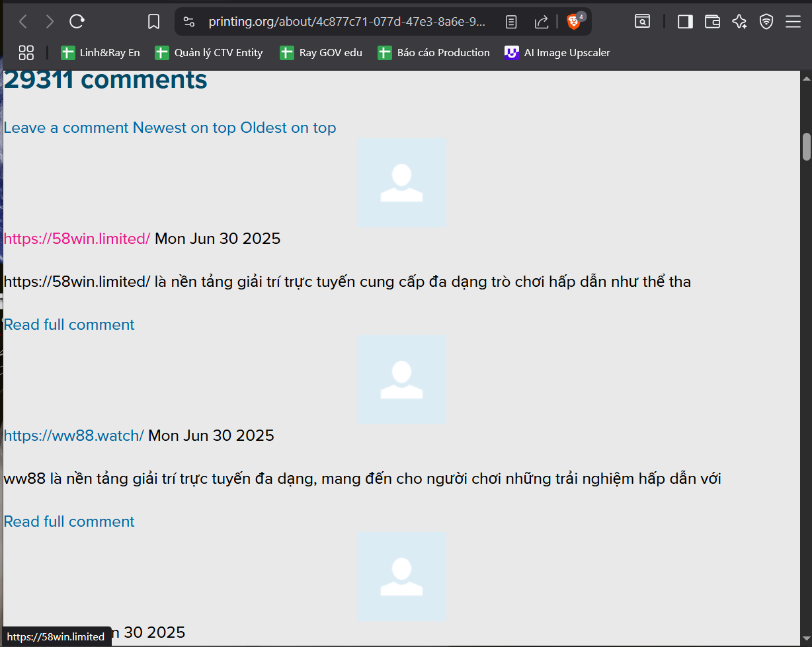Open the Leo AI sparkle icon
The height and width of the screenshot is (647, 812).
(x=739, y=22)
